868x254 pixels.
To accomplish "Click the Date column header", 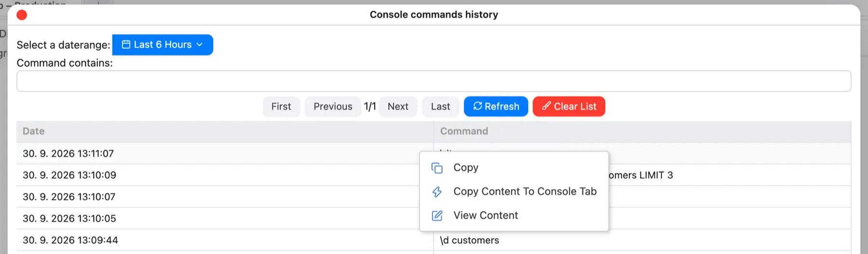I will point(225,131).
